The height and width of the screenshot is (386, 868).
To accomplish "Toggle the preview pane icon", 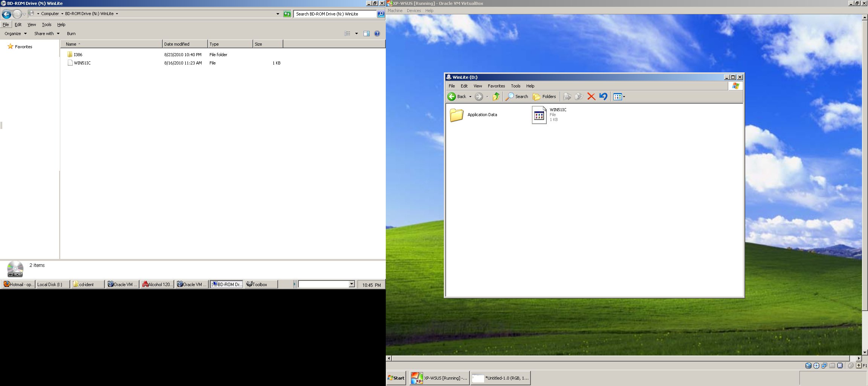I will 366,34.
